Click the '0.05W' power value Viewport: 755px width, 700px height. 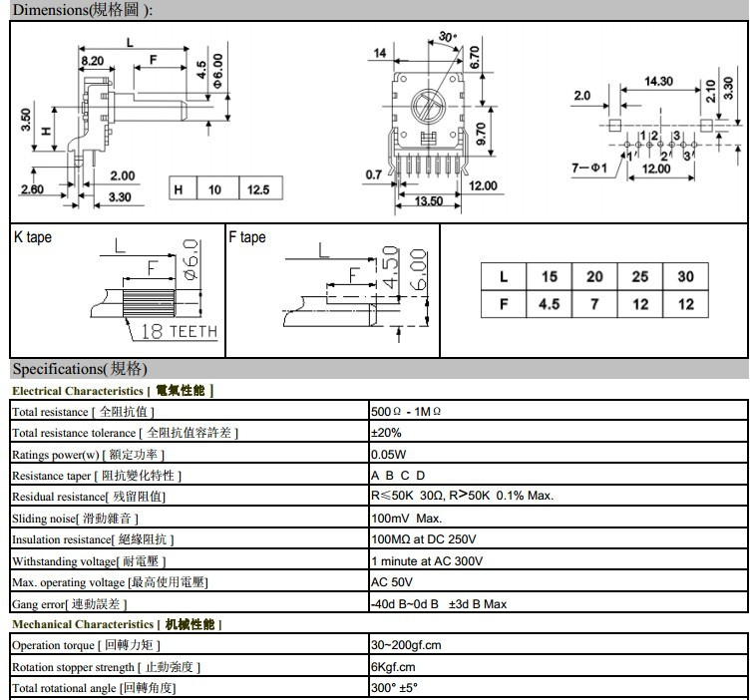pos(389,454)
